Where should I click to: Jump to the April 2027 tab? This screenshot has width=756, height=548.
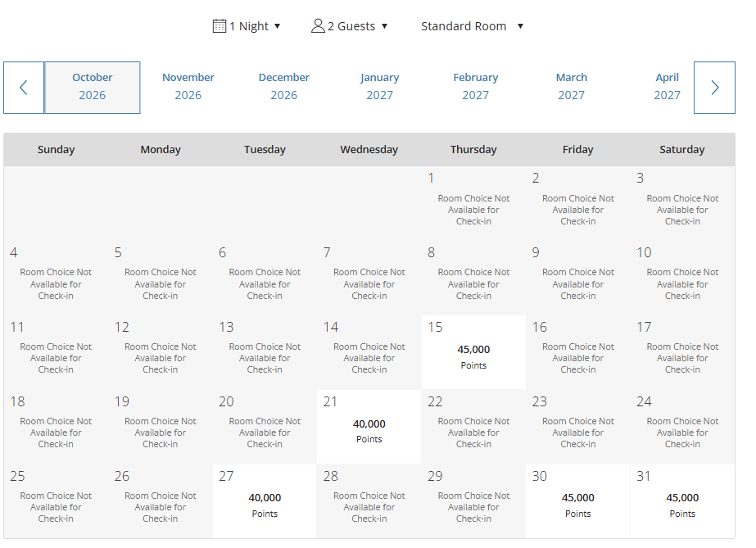[x=667, y=87]
